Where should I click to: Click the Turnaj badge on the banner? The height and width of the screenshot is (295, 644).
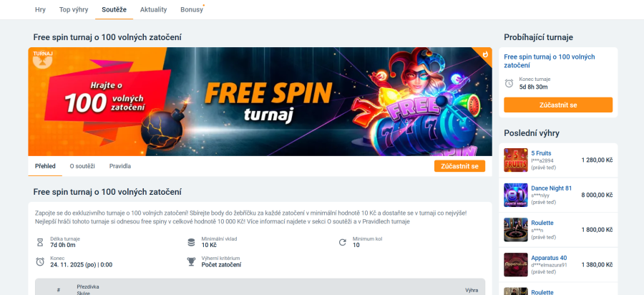click(x=43, y=59)
